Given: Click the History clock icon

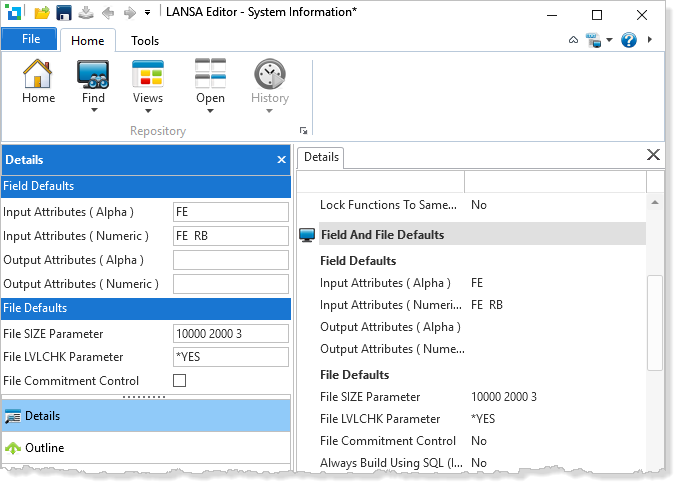Looking at the screenshot, I should (x=270, y=74).
